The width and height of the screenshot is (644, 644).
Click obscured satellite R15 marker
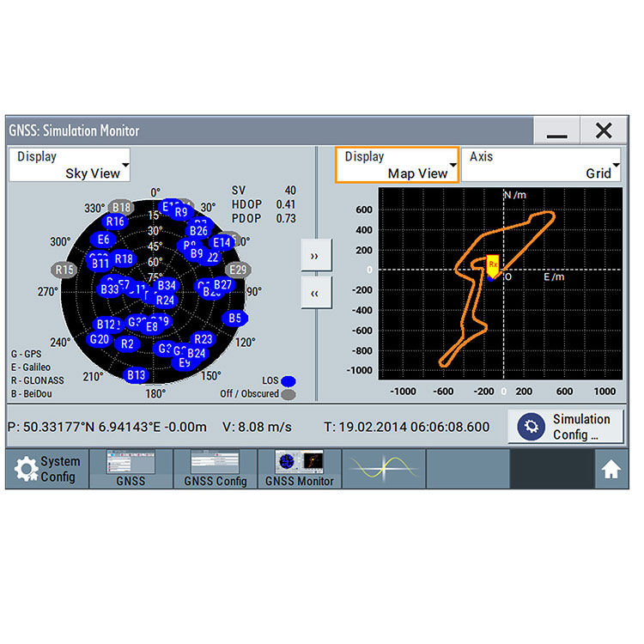coord(64,270)
